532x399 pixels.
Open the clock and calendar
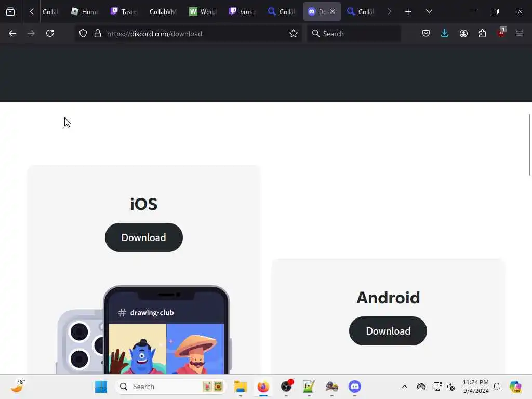click(476, 387)
